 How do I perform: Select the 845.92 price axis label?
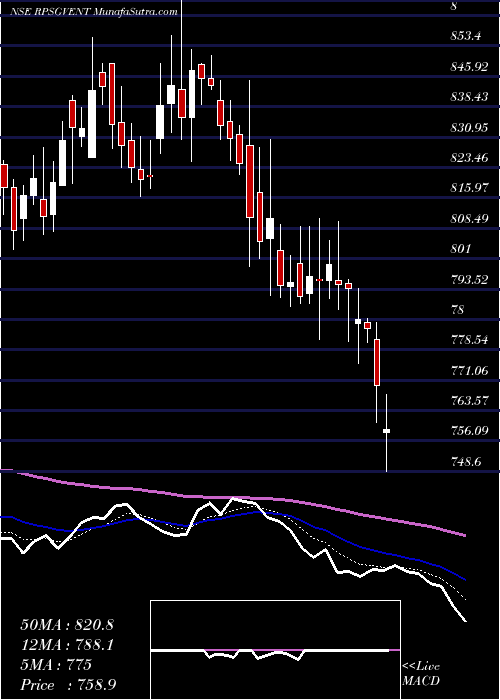(469, 67)
